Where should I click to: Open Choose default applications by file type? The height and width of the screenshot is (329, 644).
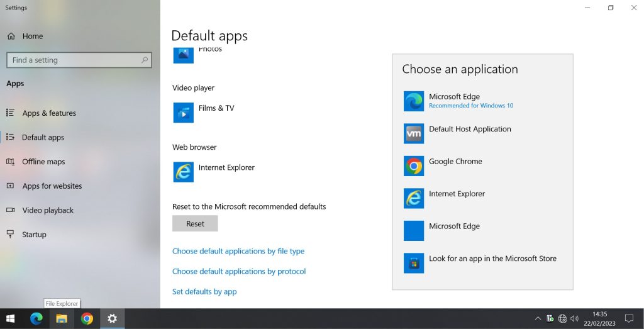(238, 251)
